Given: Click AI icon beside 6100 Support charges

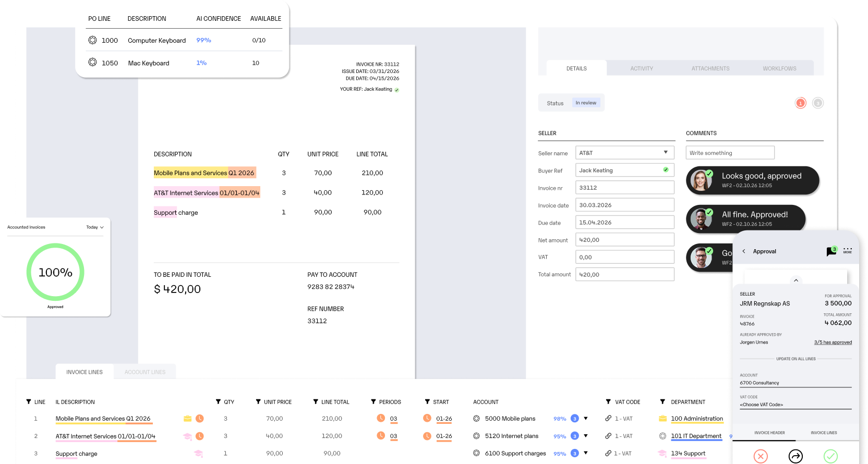Looking at the screenshot, I should pos(476,453).
